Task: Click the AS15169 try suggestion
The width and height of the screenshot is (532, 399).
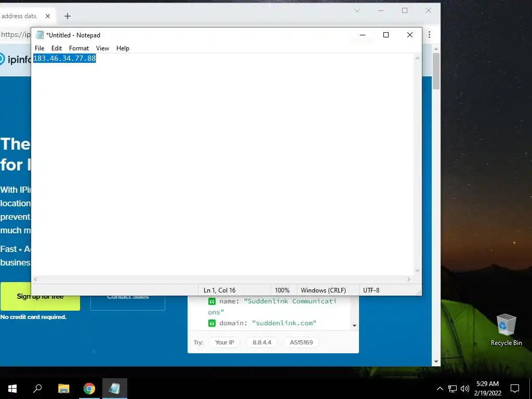Action: pos(301,342)
